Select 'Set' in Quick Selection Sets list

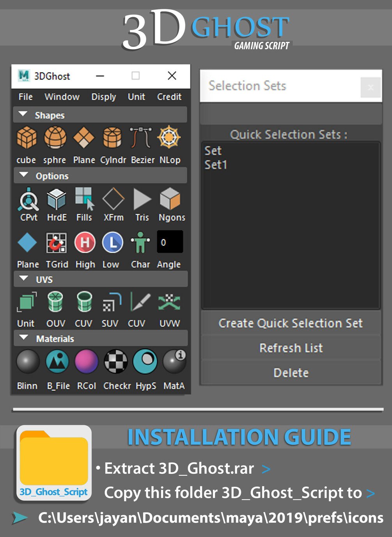213,151
